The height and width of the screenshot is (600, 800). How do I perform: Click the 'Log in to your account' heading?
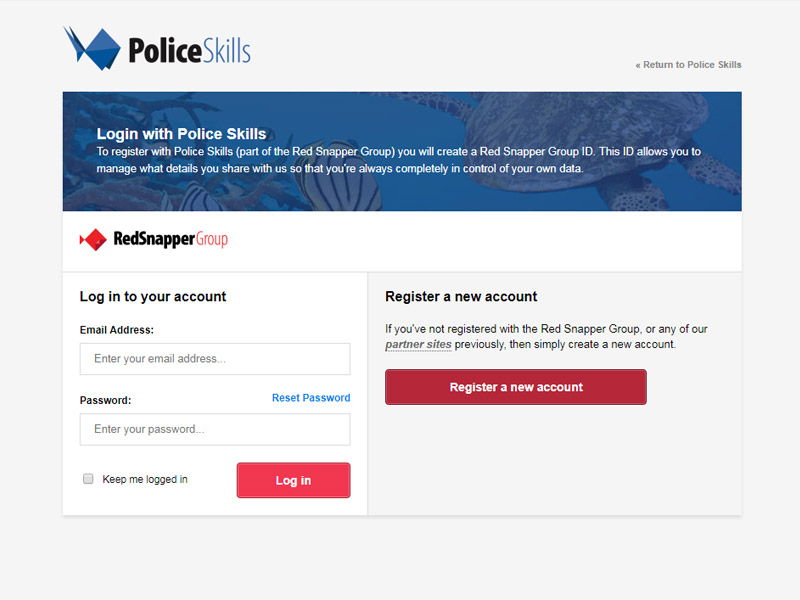coord(153,297)
